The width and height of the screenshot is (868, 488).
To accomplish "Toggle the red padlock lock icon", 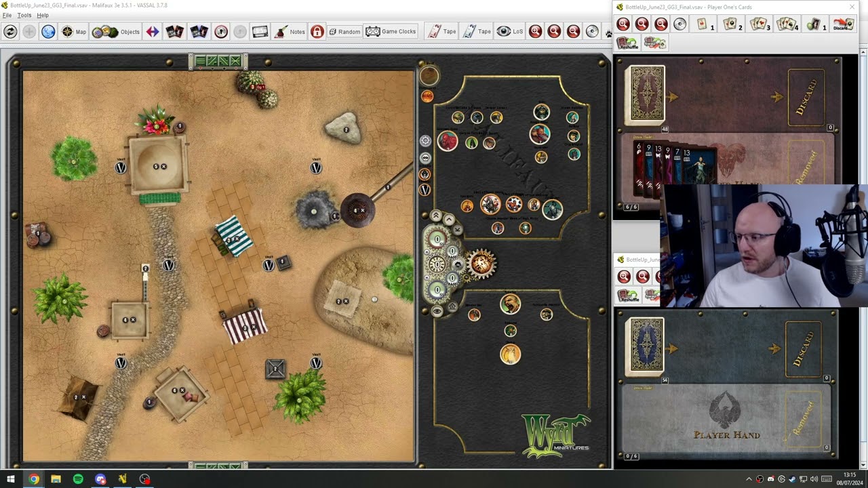I will point(317,31).
